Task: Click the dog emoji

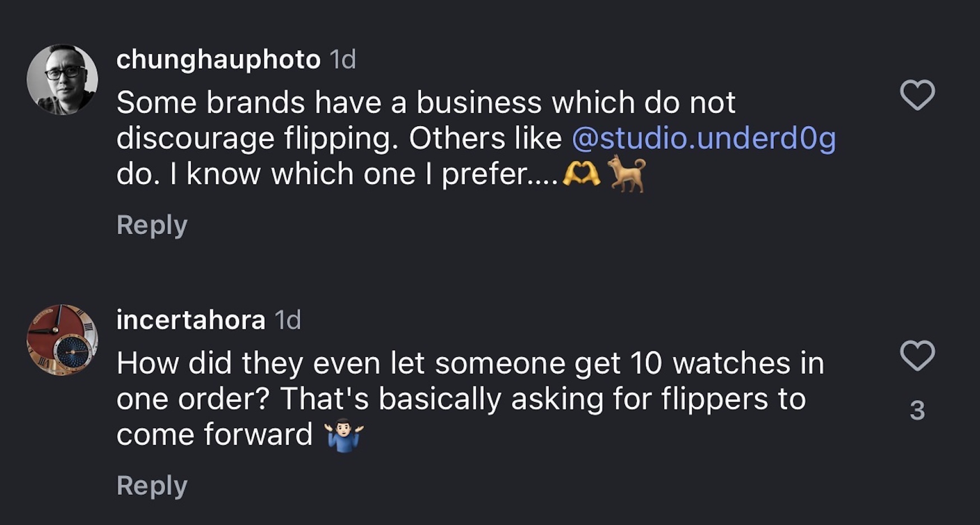Action: [627, 174]
